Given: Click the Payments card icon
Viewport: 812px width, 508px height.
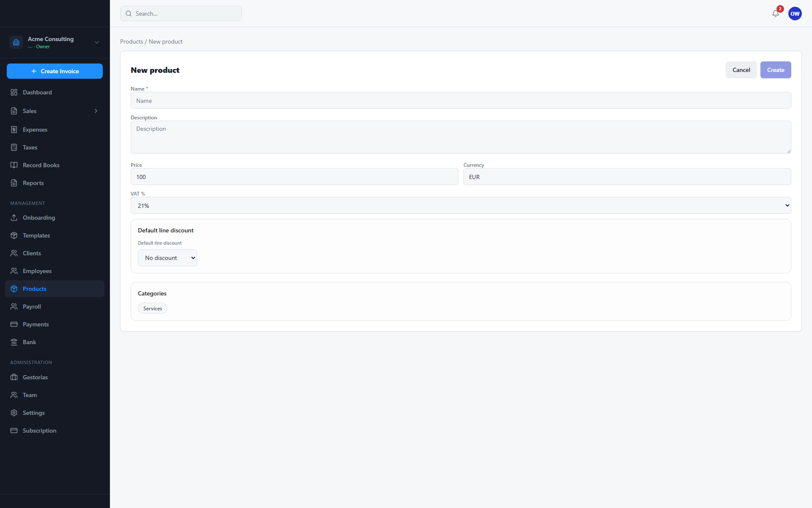Looking at the screenshot, I should tap(14, 324).
